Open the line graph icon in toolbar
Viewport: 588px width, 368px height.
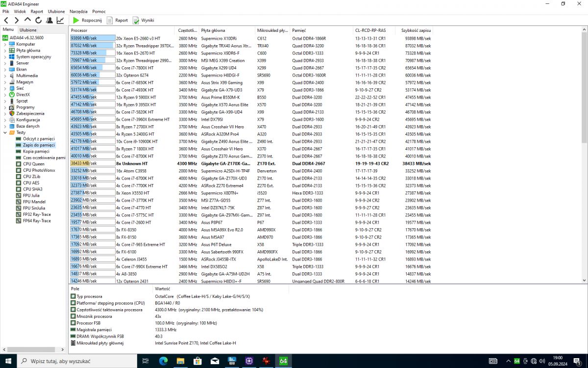[60, 20]
